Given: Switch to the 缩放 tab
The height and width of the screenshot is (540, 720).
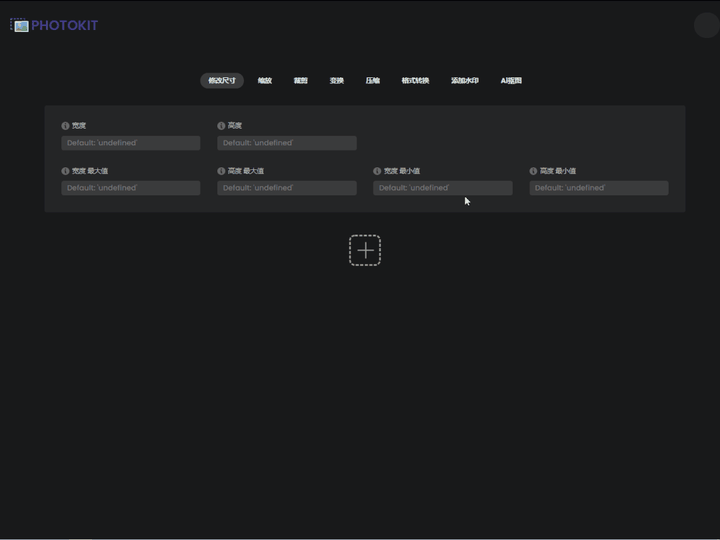Looking at the screenshot, I should point(264,80).
